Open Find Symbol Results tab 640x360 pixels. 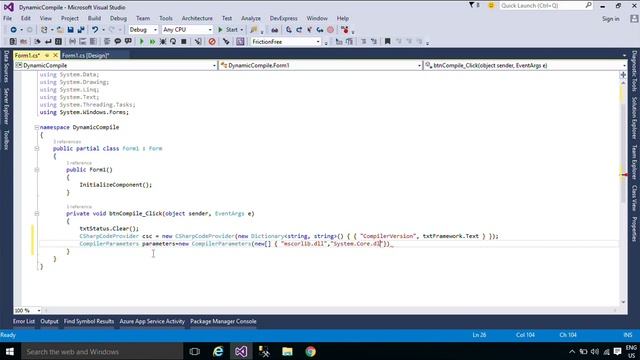(89, 321)
